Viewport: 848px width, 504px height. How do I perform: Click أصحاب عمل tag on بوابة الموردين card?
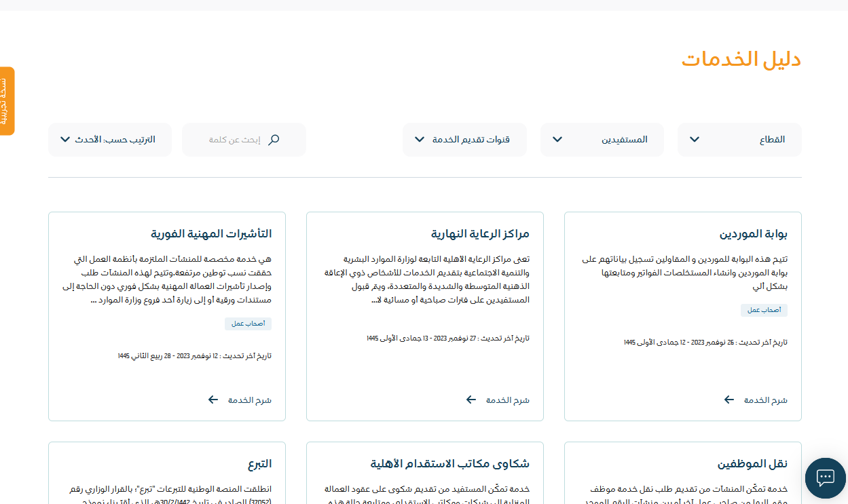pos(764,310)
